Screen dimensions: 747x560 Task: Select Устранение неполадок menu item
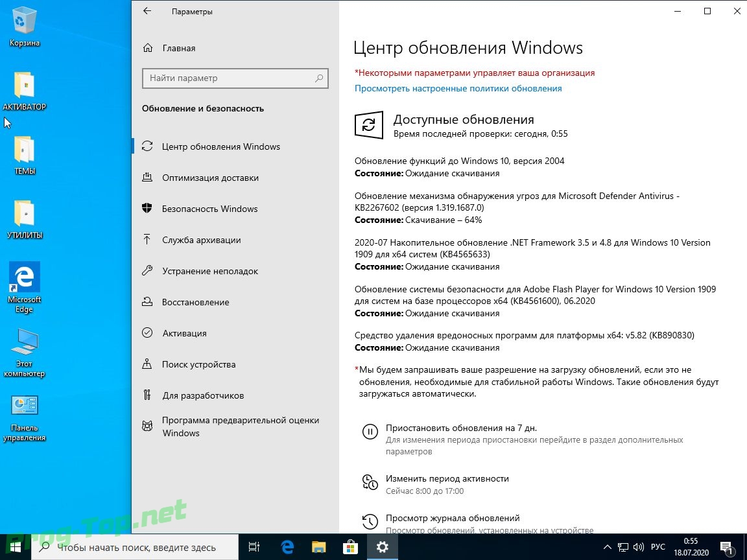[235, 270]
